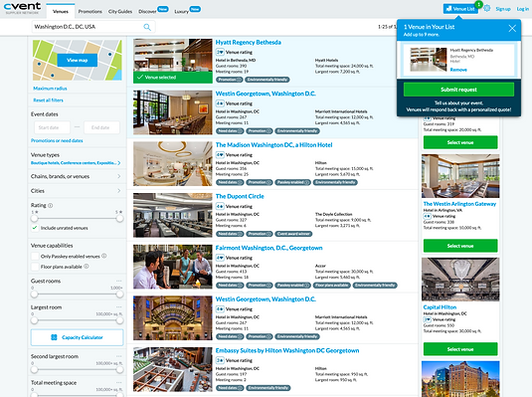The height and width of the screenshot is (397, 532).
Task: Click Hyatt Regency Bethesda venue rating badge
Action: click(220, 52)
